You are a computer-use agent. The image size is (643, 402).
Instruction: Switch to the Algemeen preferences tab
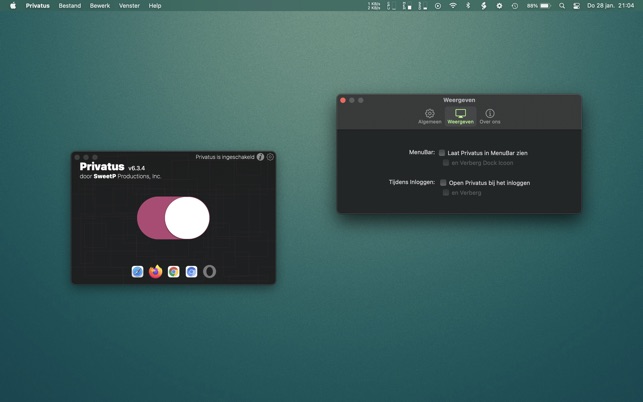(x=430, y=116)
